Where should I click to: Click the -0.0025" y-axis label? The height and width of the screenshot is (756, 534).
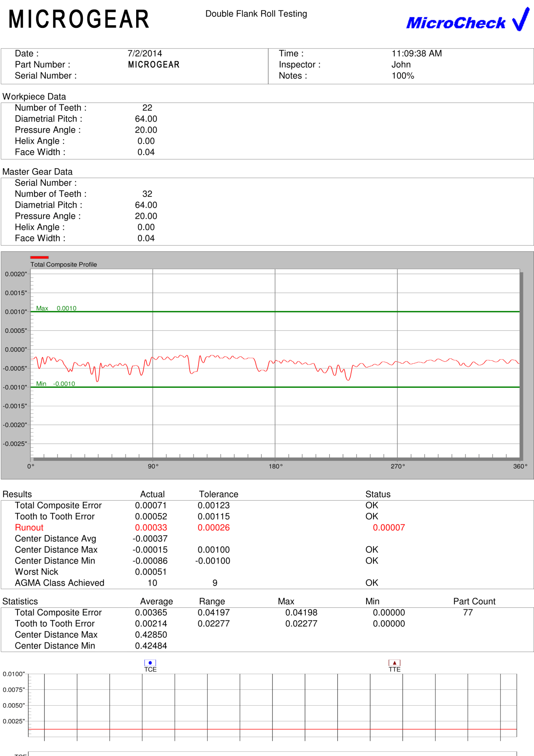tap(15, 444)
